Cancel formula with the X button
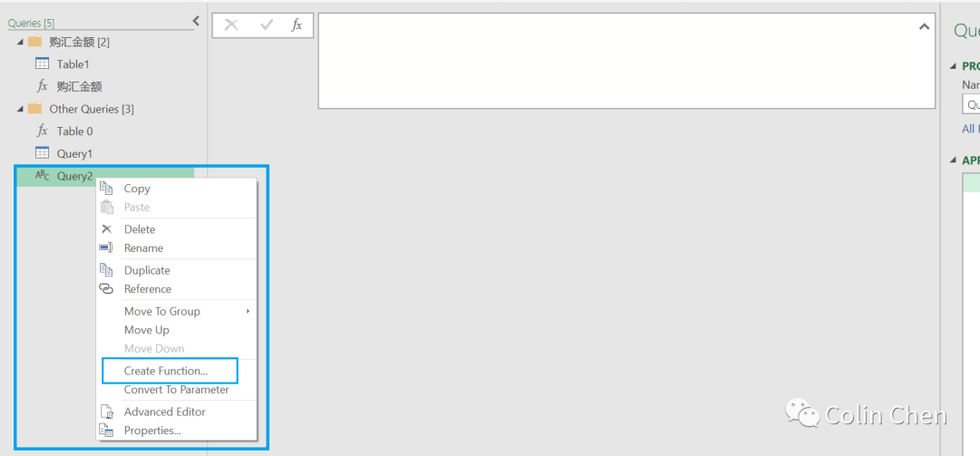Image resolution: width=980 pixels, height=456 pixels. [x=231, y=24]
